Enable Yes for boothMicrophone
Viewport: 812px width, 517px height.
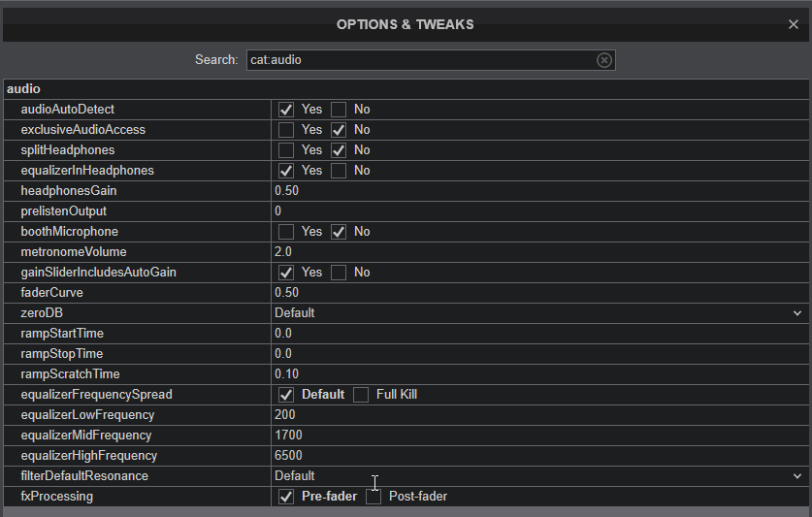tap(286, 232)
